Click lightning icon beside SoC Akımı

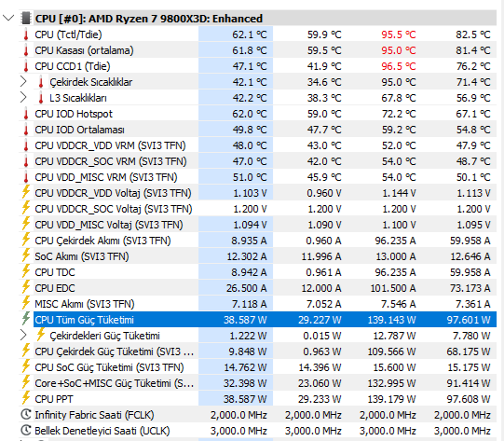point(26,255)
